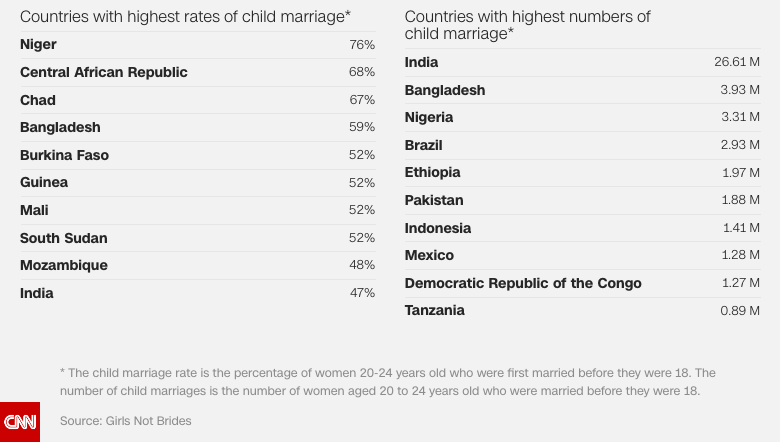Select the Ethiopia row
The height and width of the screenshot is (442, 780).
(x=432, y=173)
